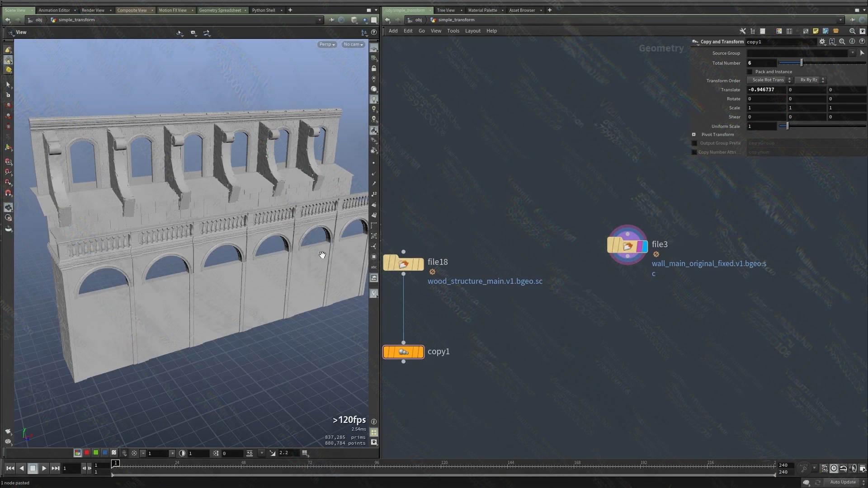
Task: Switch to Geometry Spreadsheet tab
Action: tap(220, 10)
